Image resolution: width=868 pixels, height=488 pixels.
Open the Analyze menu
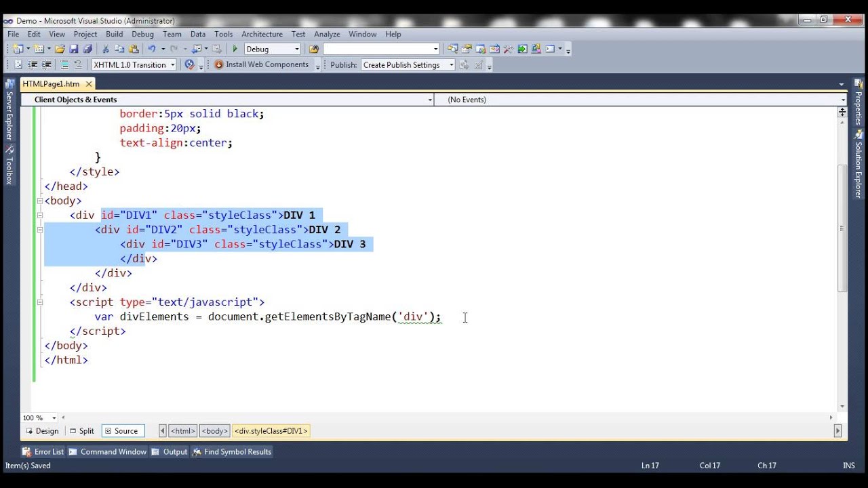pyautogui.click(x=327, y=34)
